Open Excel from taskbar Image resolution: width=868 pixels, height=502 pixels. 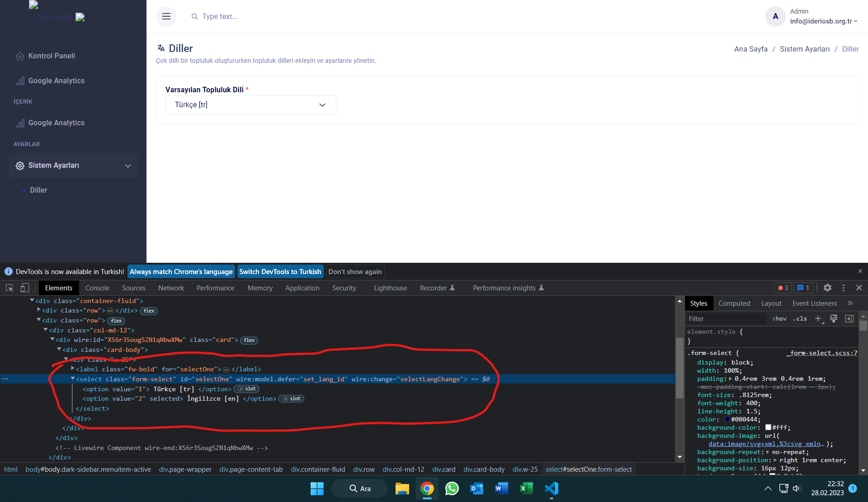(526, 488)
